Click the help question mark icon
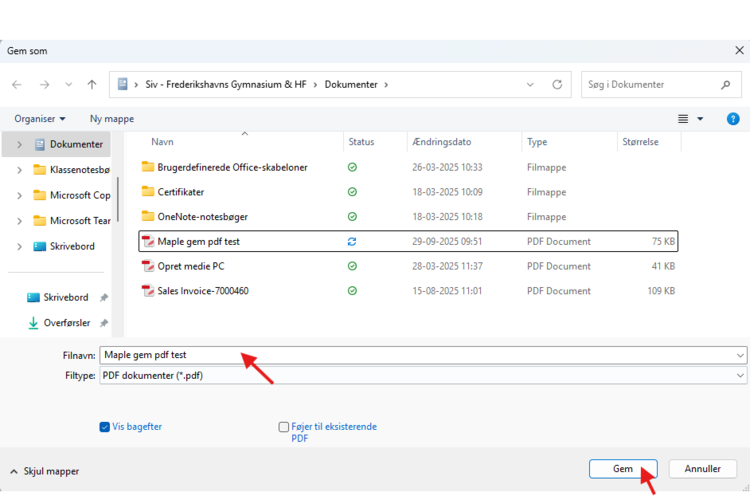This screenshot has width=750, height=496. point(733,119)
